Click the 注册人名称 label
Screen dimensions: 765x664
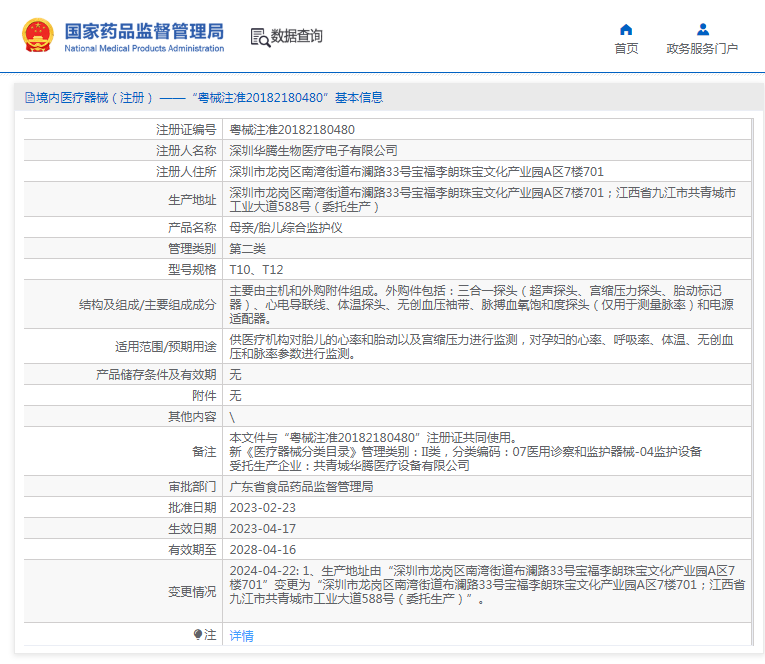click(186, 151)
